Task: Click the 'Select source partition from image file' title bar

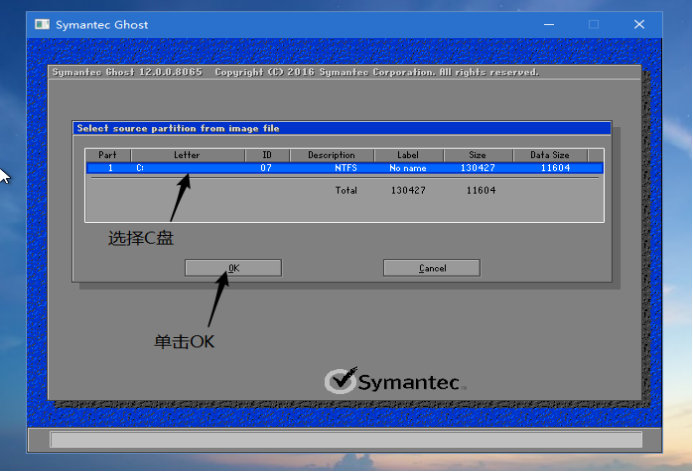Action: point(342,129)
